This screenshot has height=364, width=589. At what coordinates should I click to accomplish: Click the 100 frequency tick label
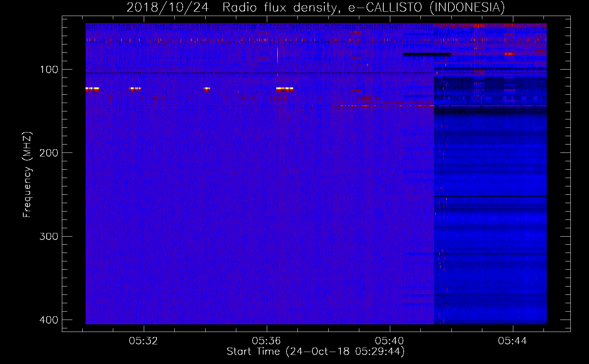(x=49, y=70)
